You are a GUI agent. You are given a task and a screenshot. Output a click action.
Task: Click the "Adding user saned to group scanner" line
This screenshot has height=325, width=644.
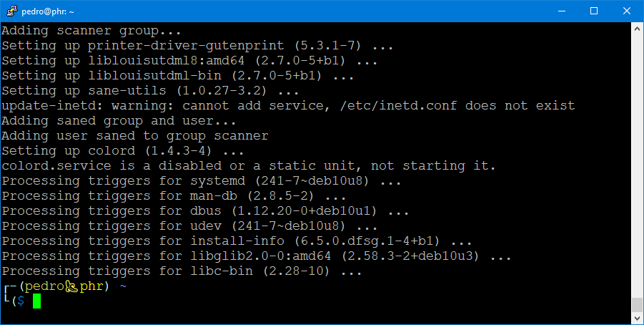tap(134, 136)
